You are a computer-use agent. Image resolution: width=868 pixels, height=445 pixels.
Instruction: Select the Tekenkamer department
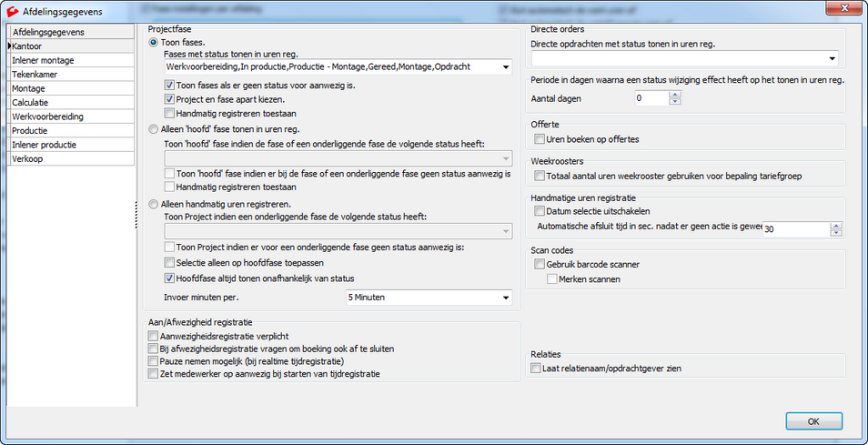[x=72, y=75]
